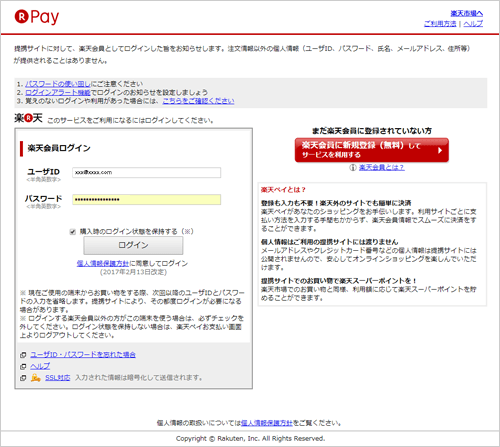Open the ログインアラート機能 link
This screenshot has height=447, width=500.
58,92
